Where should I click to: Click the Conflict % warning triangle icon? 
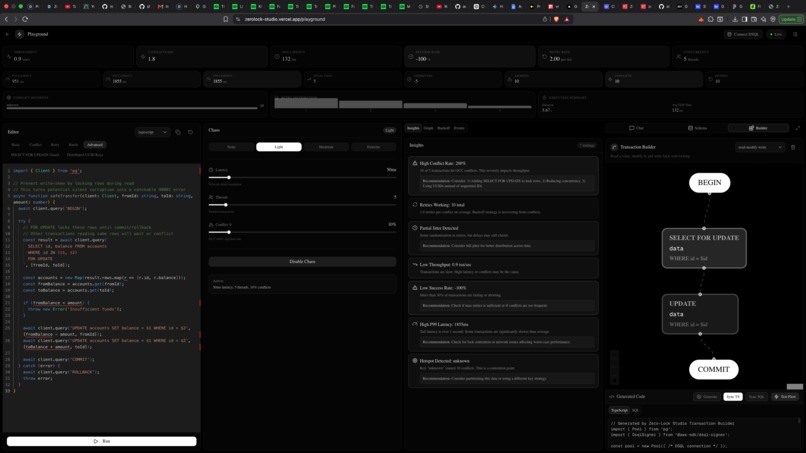211,225
